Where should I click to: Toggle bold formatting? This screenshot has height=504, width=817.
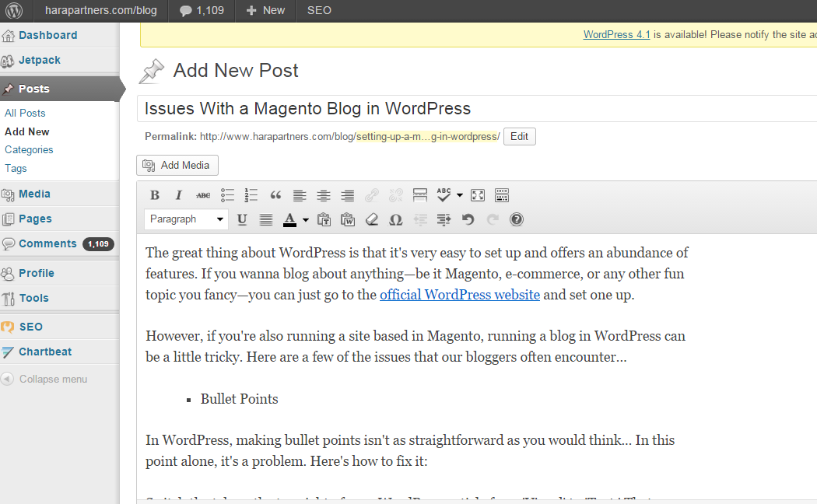click(x=155, y=195)
